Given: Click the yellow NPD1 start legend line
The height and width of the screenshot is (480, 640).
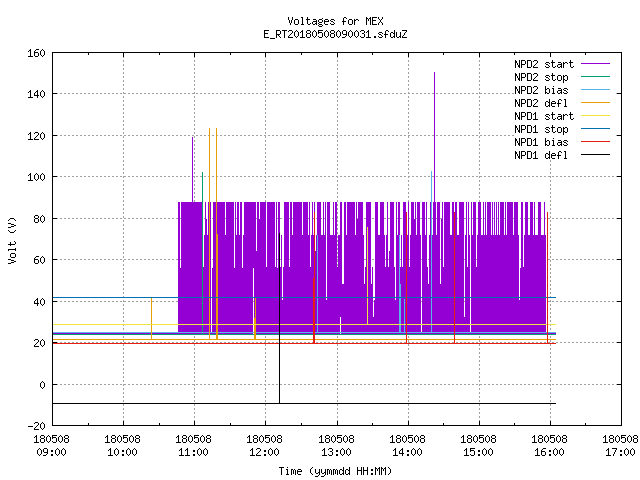Looking at the screenshot, I should point(596,116).
